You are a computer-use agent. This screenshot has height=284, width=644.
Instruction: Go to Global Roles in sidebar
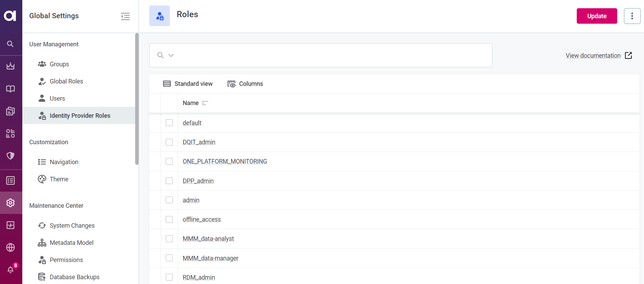click(66, 81)
